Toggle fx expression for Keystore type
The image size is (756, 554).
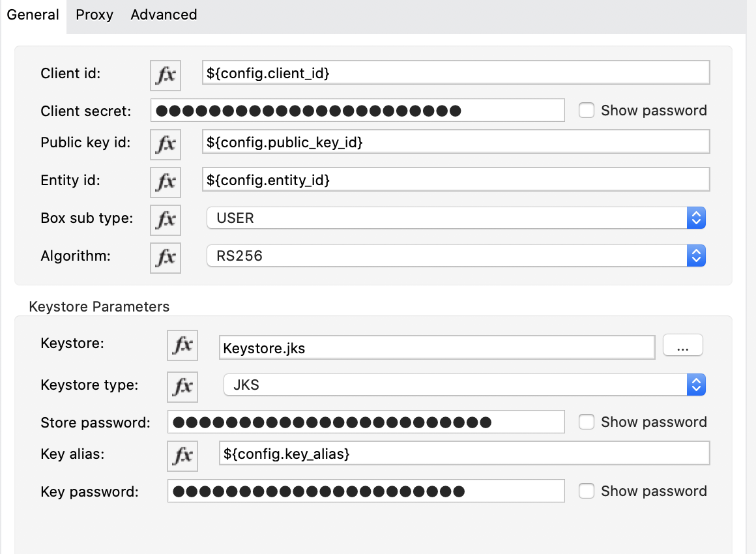pos(182,386)
